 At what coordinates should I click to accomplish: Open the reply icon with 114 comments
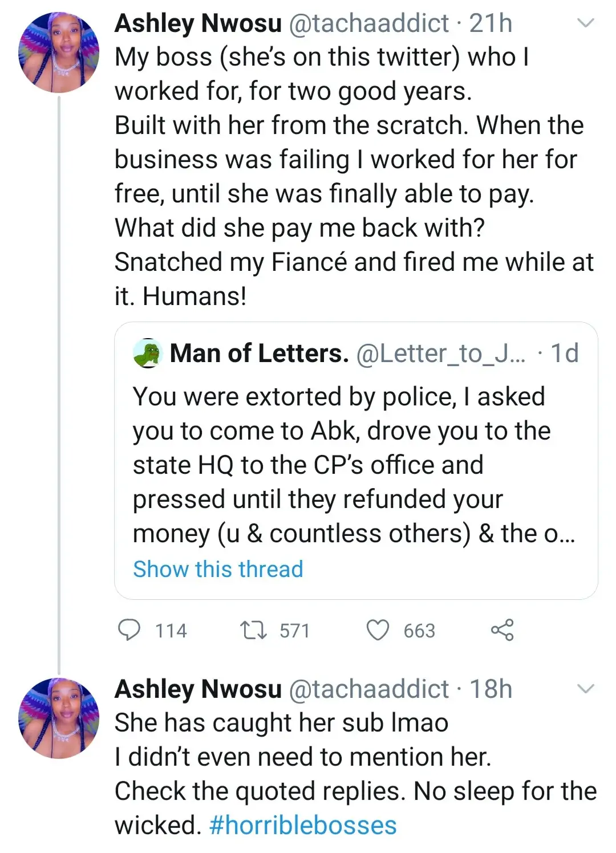tap(129, 630)
